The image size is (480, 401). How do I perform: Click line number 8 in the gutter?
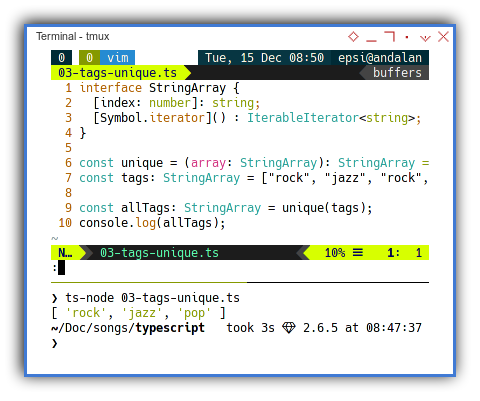(x=68, y=193)
